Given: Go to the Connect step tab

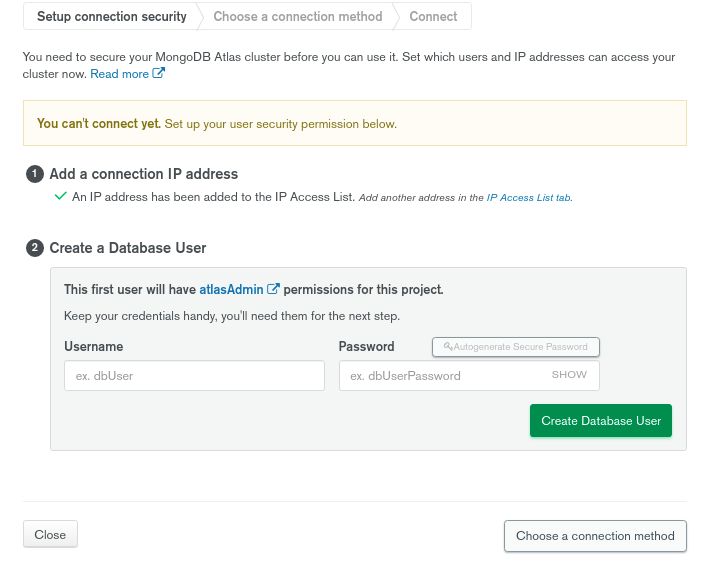Looking at the screenshot, I should [433, 17].
